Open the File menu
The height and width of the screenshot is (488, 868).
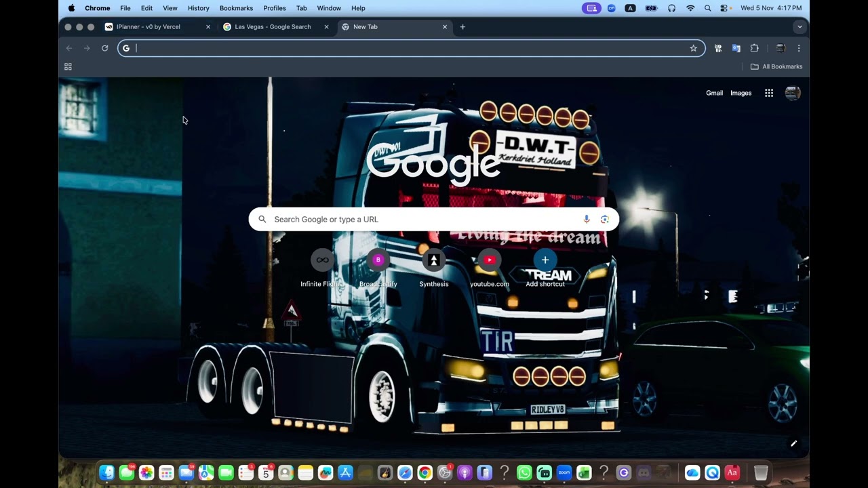pyautogui.click(x=125, y=8)
